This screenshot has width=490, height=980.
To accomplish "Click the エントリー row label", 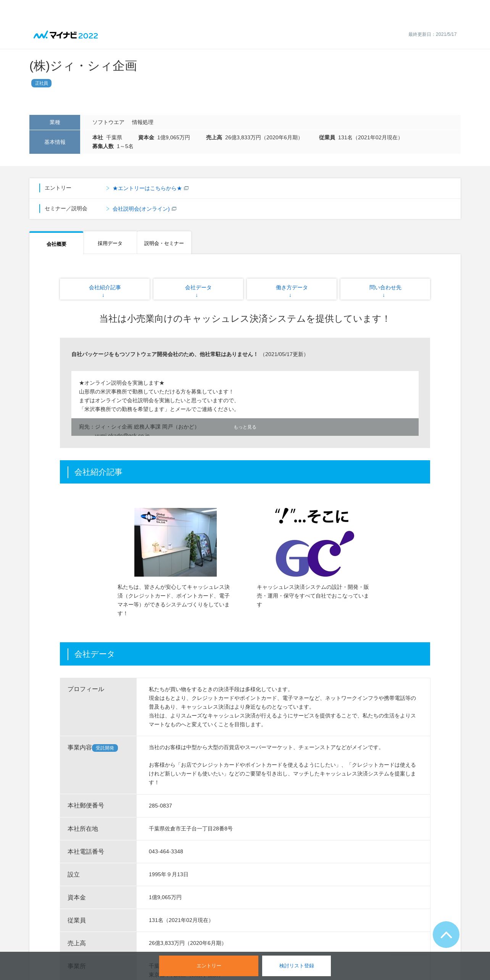I will pos(58,188).
